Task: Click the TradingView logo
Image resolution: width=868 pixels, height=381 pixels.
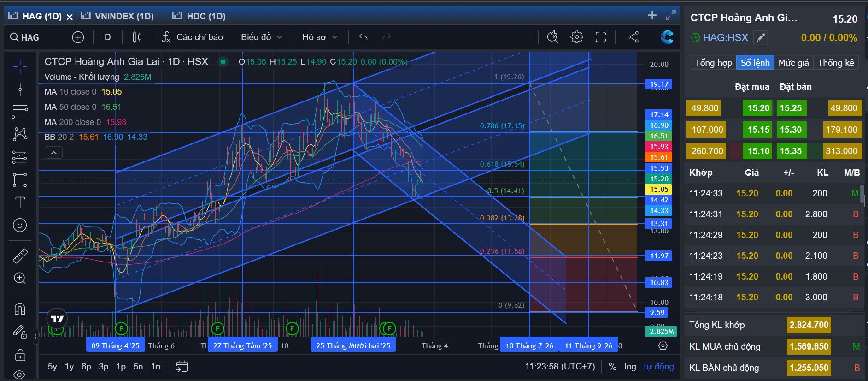Action: 57,319
